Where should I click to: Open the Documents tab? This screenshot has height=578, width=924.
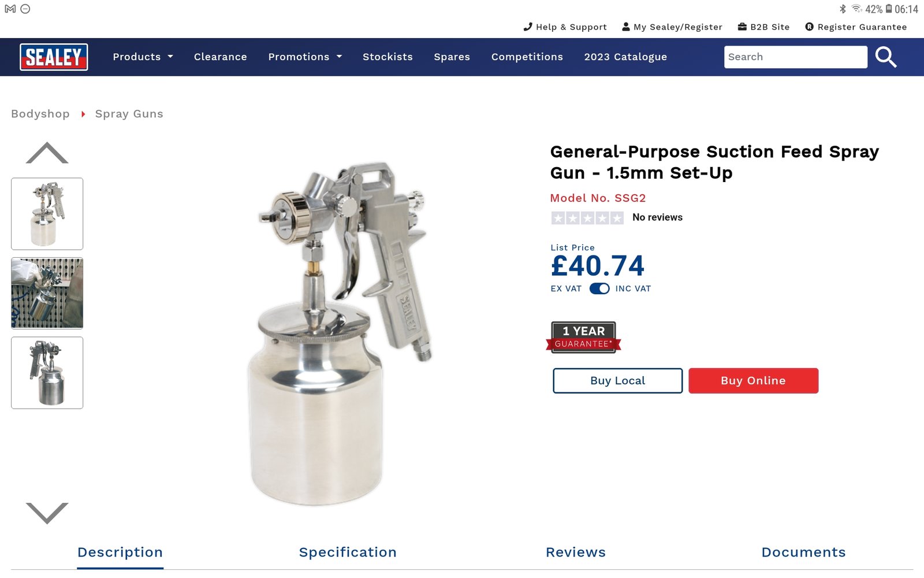(x=803, y=552)
